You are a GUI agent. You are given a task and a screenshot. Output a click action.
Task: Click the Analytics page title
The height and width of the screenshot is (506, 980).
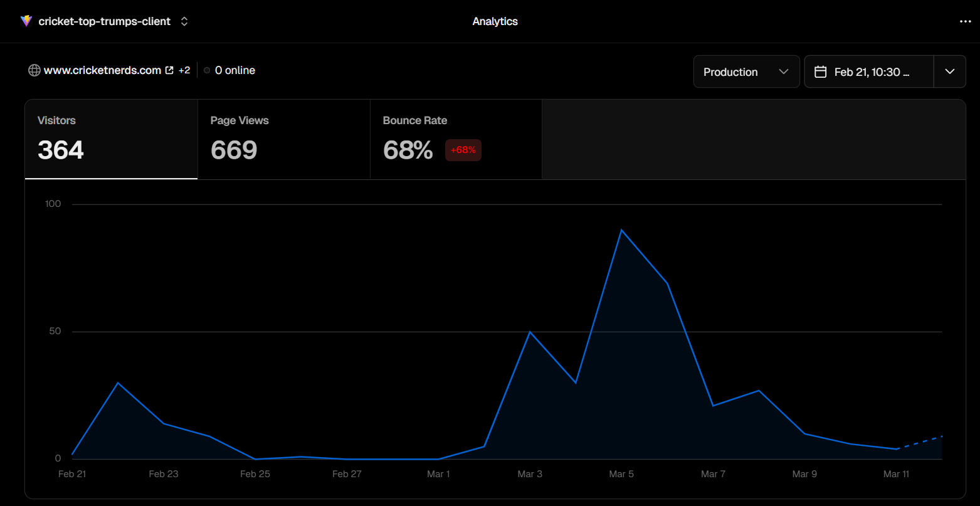click(495, 21)
